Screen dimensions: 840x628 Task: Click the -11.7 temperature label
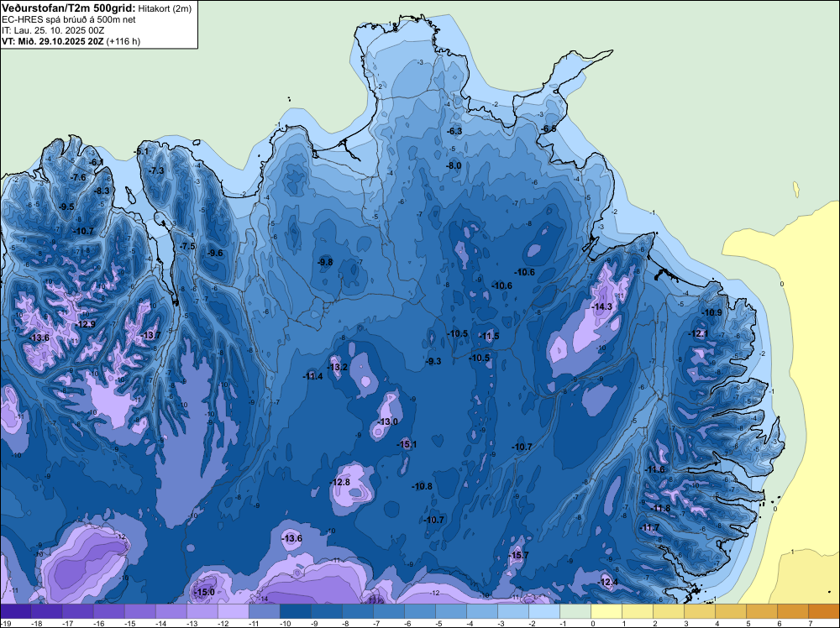(650, 528)
